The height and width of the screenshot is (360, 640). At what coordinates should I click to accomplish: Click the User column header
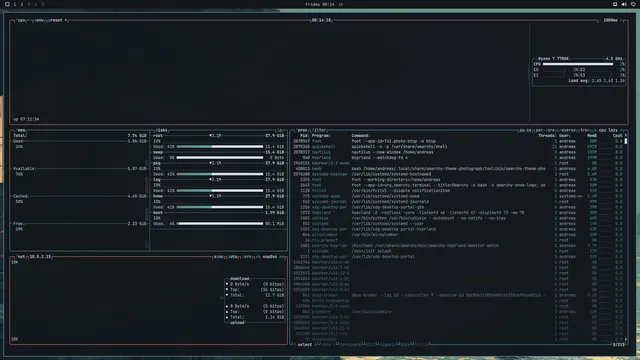[x=564, y=136]
